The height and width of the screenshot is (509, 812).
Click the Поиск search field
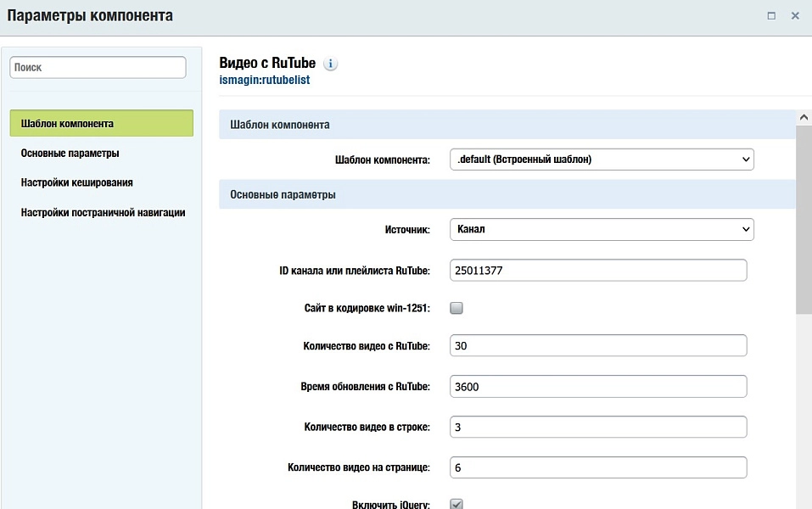coord(98,67)
